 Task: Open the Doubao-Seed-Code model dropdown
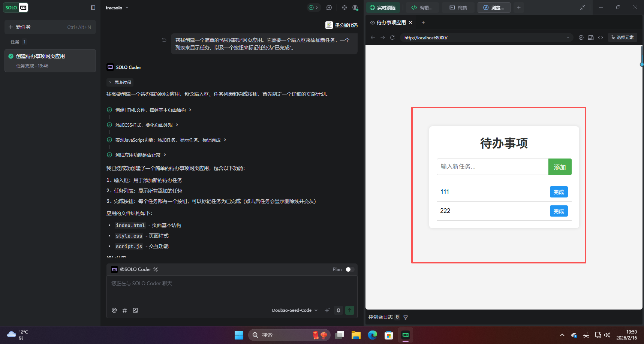pyautogui.click(x=295, y=310)
